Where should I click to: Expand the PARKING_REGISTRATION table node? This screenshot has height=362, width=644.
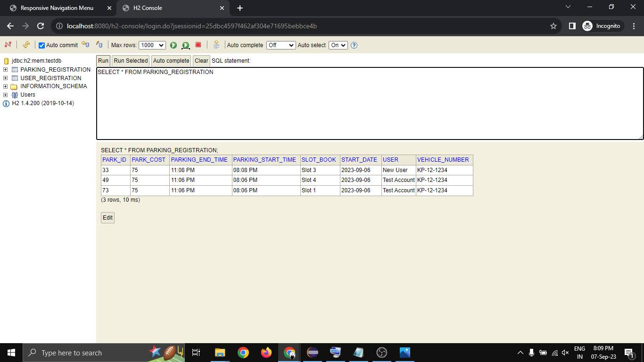point(6,70)
